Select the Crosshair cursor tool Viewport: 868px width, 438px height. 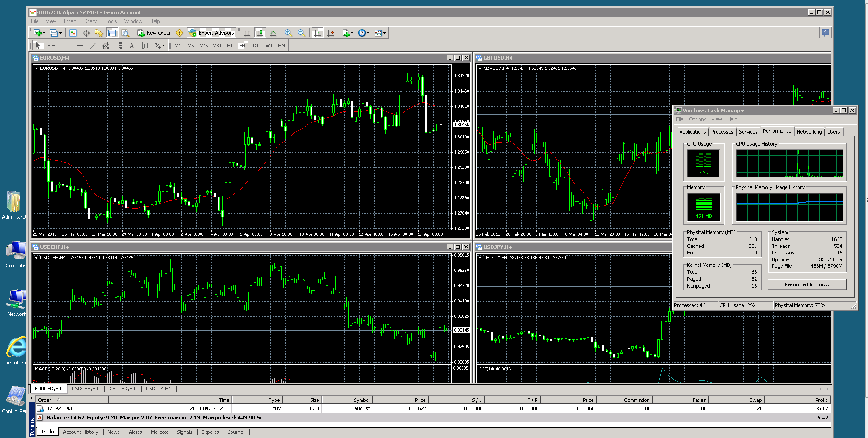point(51,45)
